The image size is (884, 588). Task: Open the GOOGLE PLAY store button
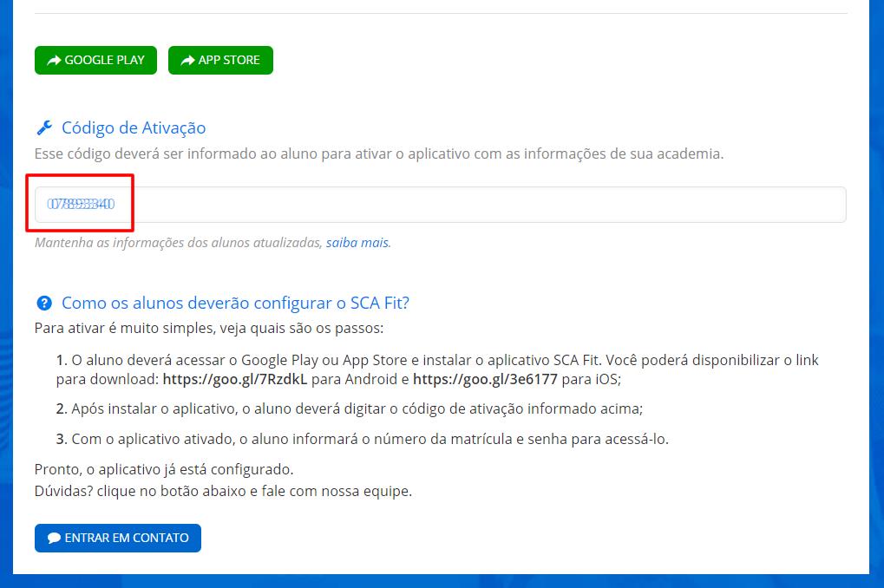pos(95,61)
